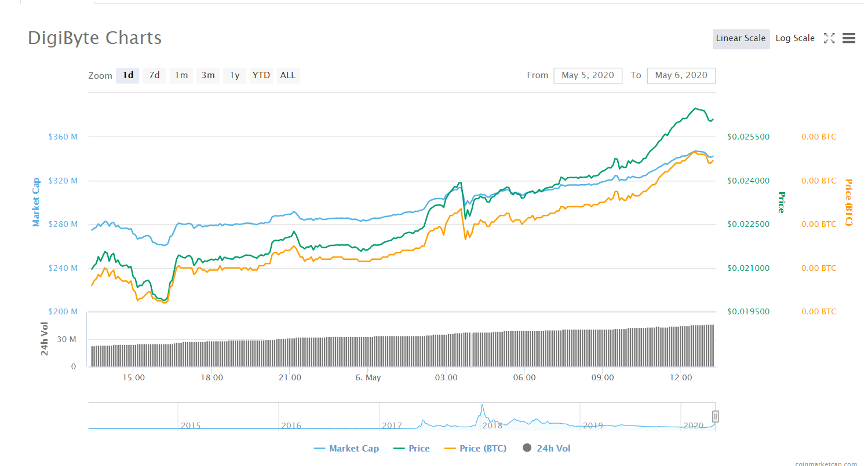This screenshot has height=466, width=868.
Task: Select the ALL zoom range
Action: pyautogui.click(x=288, y=75)
